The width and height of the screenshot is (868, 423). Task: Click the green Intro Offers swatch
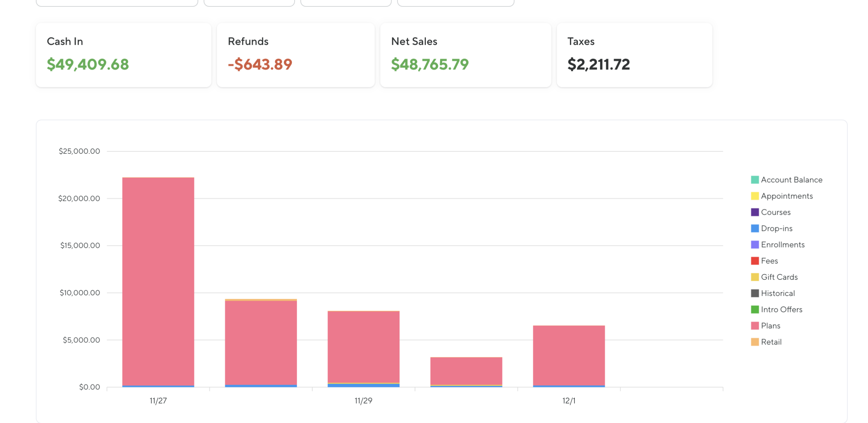click(x=754, y=310)
